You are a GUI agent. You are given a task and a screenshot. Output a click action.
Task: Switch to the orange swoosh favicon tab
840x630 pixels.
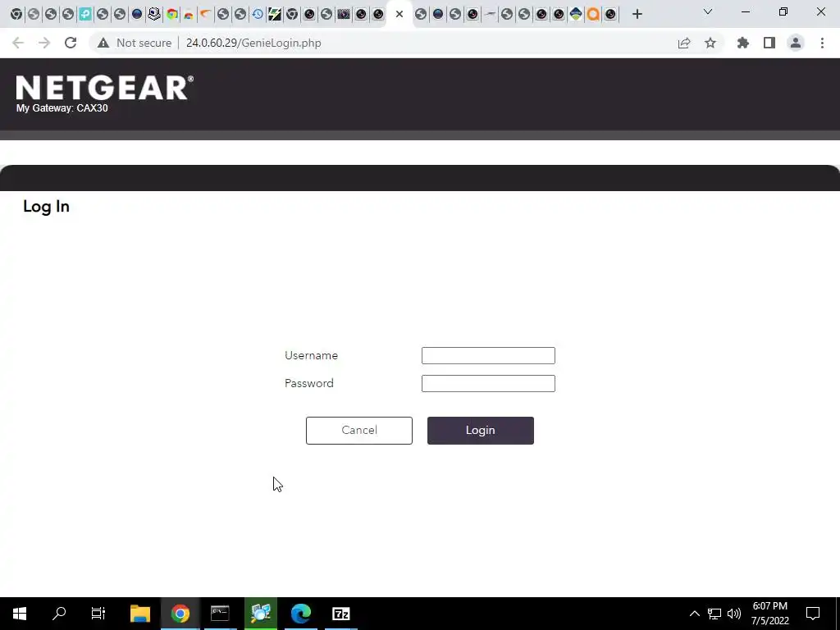[x=206, y=14]
